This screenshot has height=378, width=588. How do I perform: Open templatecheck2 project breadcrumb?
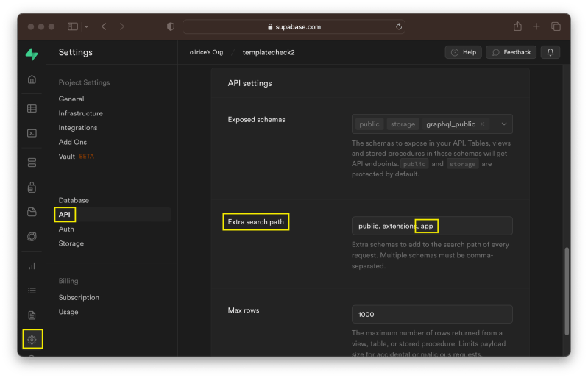click(x=269, y=52)
